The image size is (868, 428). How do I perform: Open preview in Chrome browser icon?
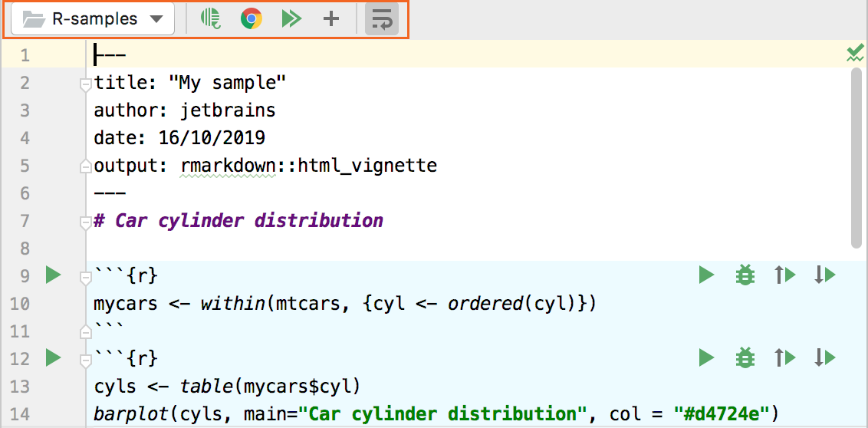[x=252, y=19]
